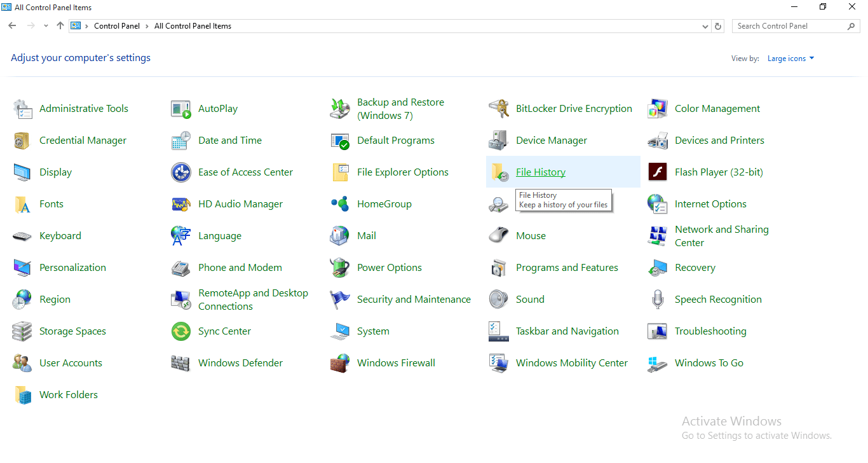Open the Large icons view dropdown
Screen dimensions: 868x463
790,59
